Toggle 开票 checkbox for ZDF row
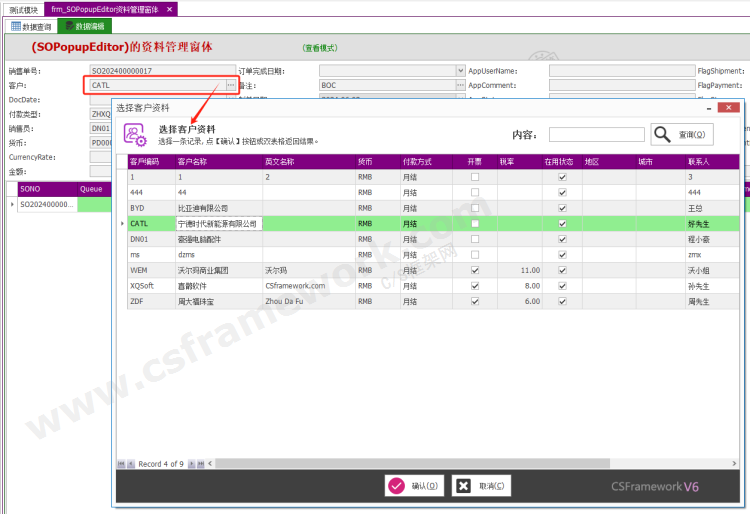 [475, 301]
